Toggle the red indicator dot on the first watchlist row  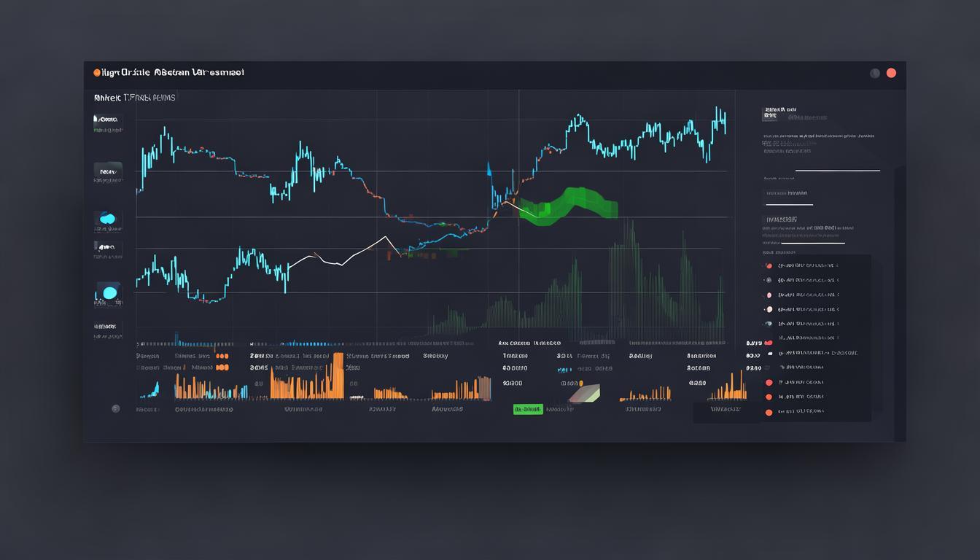coord(769,265)
